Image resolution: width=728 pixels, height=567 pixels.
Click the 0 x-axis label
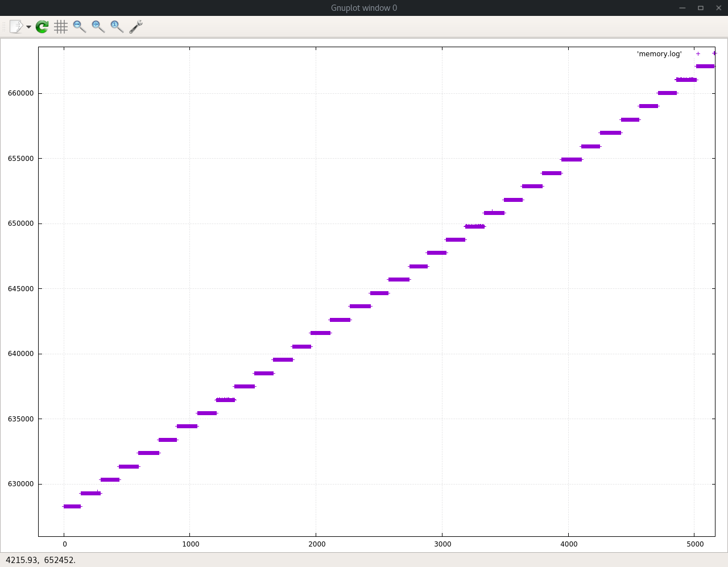(64, 544)
